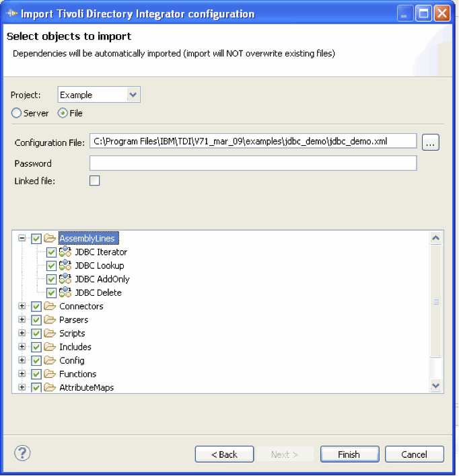
Task: Select the JDBC AddOnly tree label
Action: pyautogui.click(x=102, y=279)
